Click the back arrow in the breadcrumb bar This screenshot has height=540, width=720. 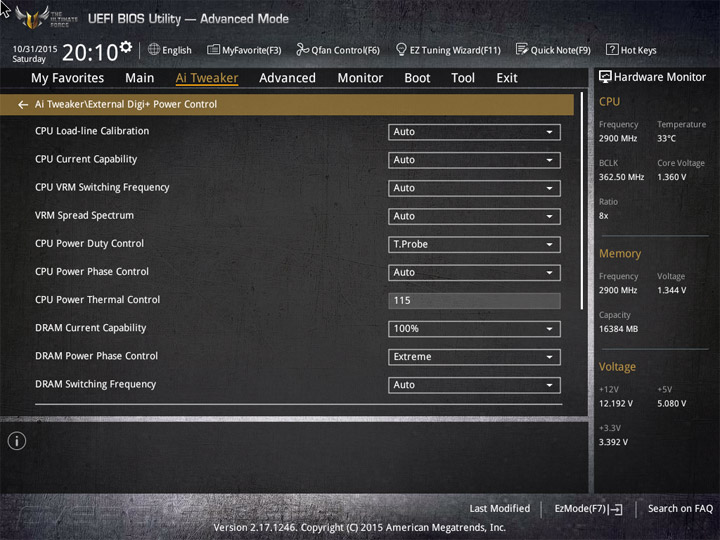point(23,105)
